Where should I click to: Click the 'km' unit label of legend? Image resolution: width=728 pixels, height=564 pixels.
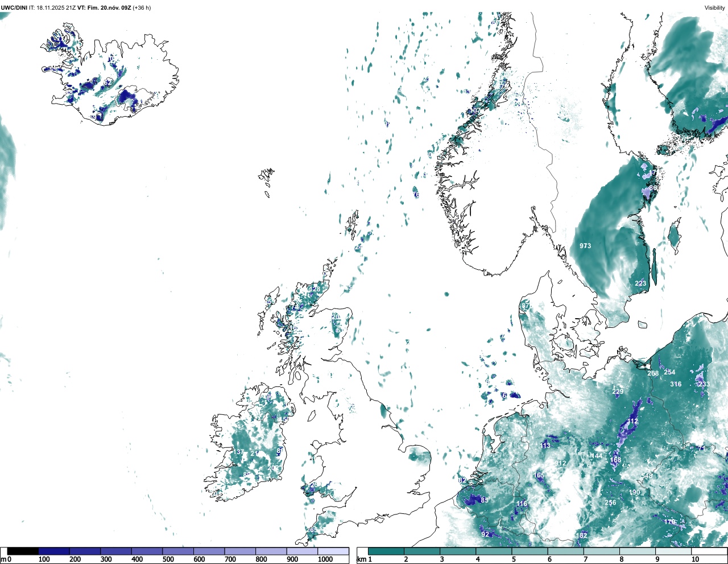click(x=361, y=559)
